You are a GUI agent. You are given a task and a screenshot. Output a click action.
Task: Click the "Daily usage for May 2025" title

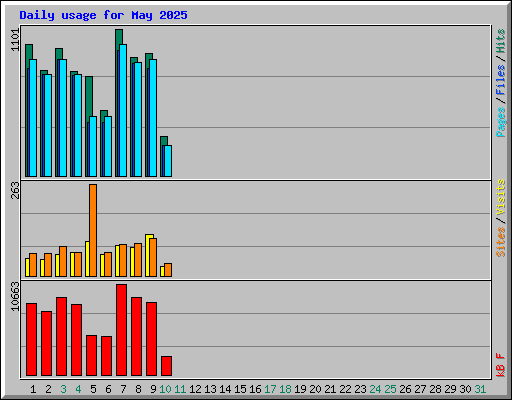point(103,15)
